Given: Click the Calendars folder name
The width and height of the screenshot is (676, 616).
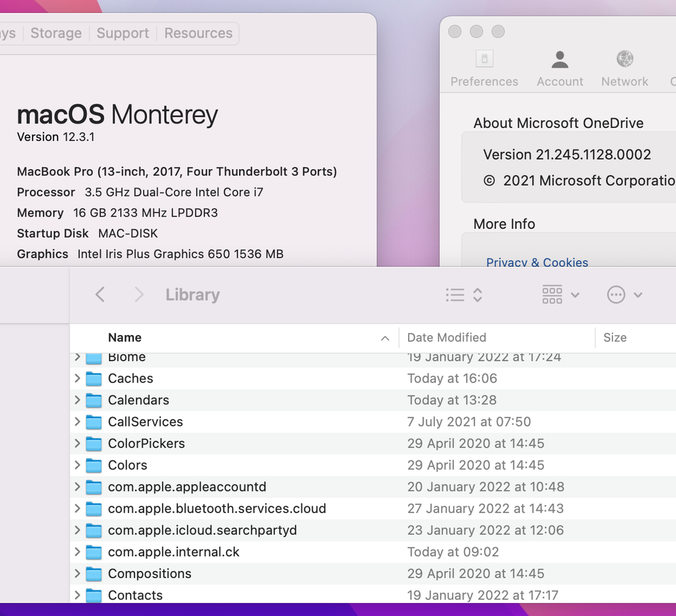Looking at the screenshot, I should pos(139,400).
